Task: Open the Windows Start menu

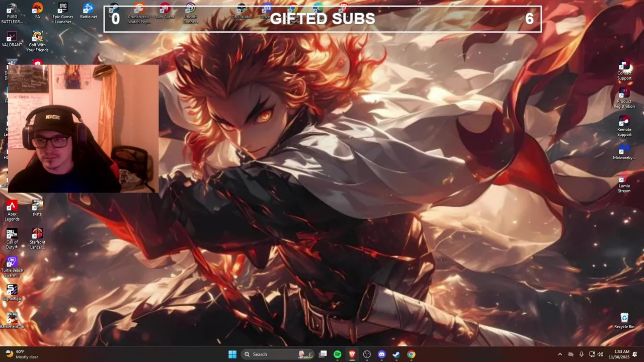Action: click(x=232, y=354)
